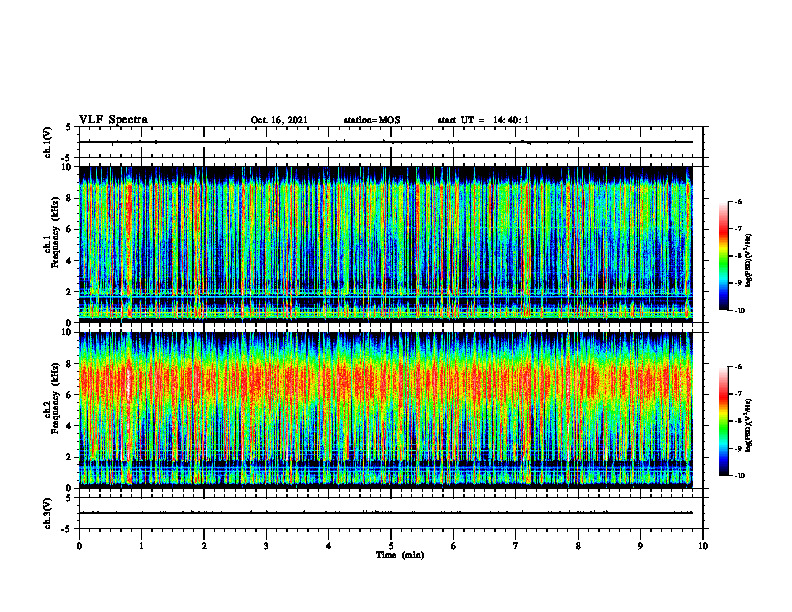Click the "-10" label on the ch.2 color bar
792x612 pixels.
click(739, 476)
